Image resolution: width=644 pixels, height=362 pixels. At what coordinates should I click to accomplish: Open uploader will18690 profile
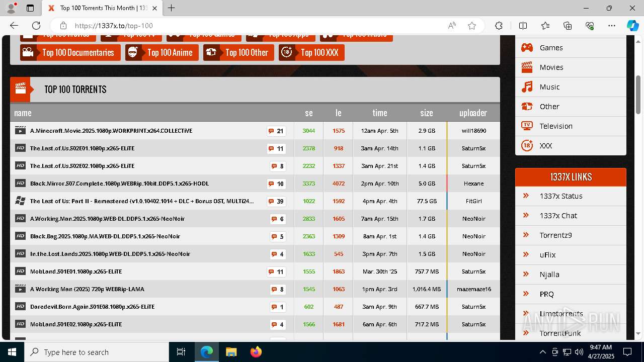click(474, 131)
